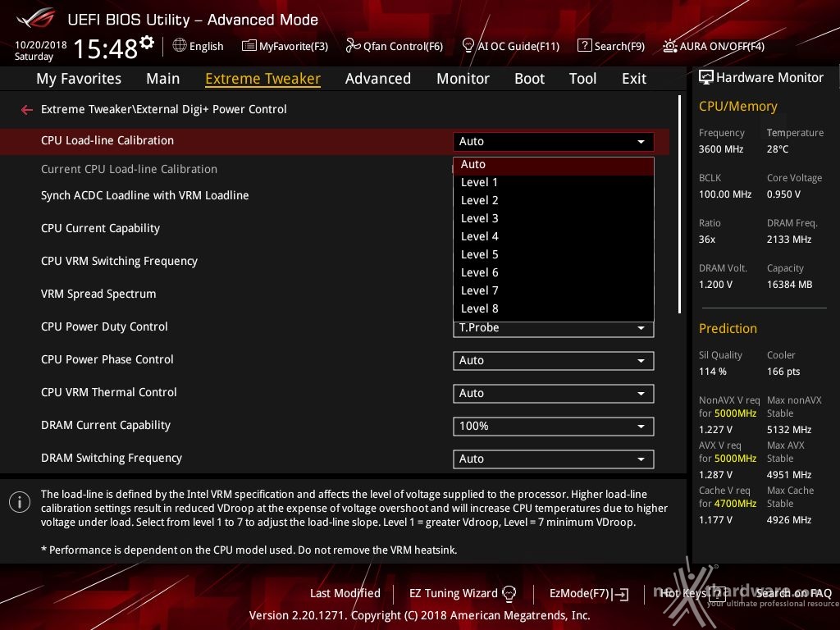The width and height of the screenshot is (840, 630).
Task: Select the CPU VRM Switching Frequency setting
Action: [x=120, y=262]
